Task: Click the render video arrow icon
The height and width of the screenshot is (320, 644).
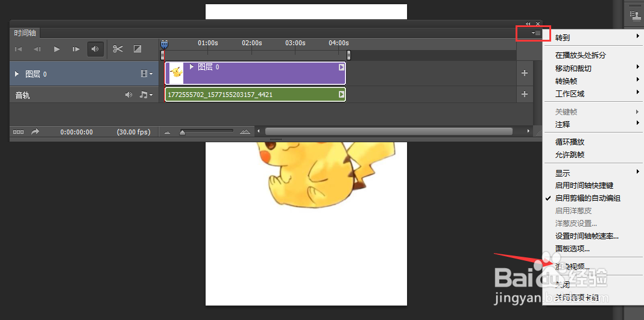Action: tap(36, 132)
